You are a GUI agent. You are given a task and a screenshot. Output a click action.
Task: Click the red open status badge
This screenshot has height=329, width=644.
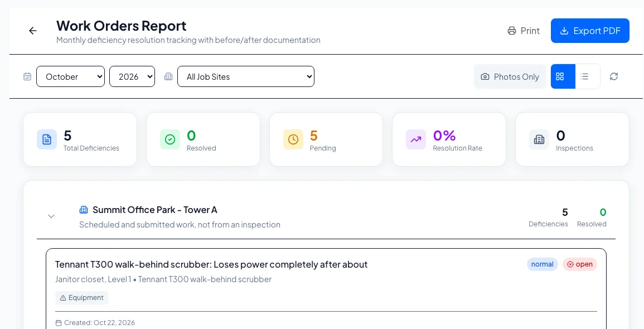click(580, 264)
